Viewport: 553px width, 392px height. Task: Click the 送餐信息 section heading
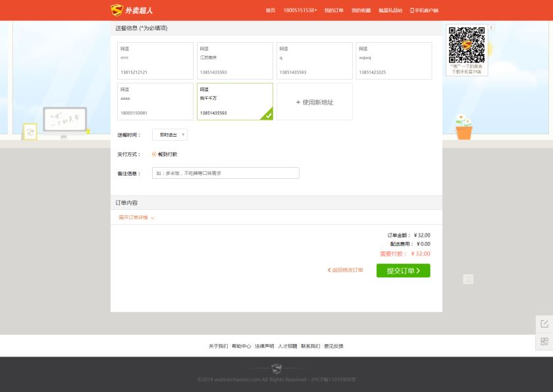coord(142,28)
